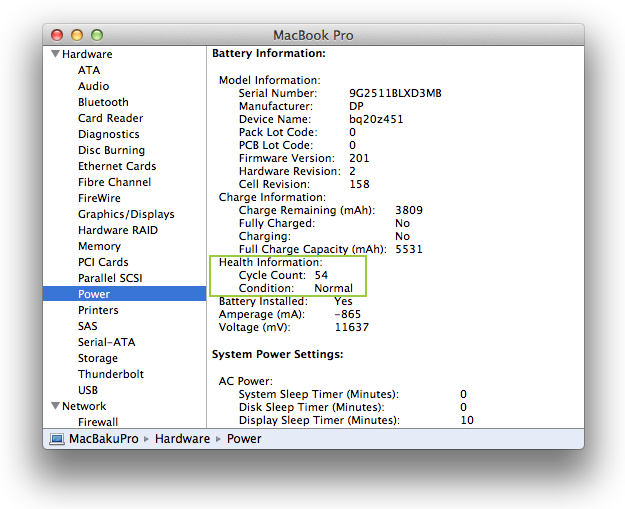
Task: Select ATA in the sidebar
Action: 89,70
